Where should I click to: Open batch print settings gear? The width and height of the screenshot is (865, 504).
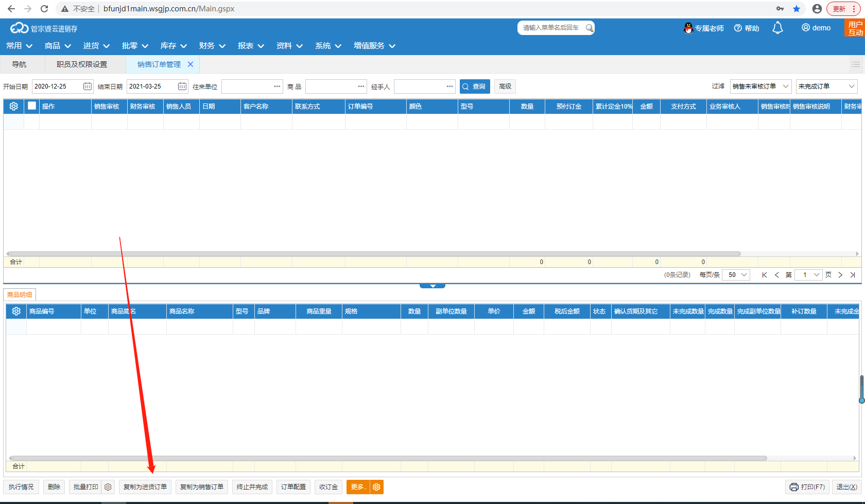108,487
